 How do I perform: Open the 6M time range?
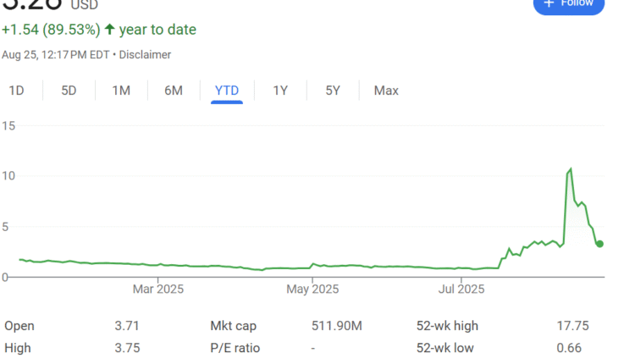[x=174, y=91]
